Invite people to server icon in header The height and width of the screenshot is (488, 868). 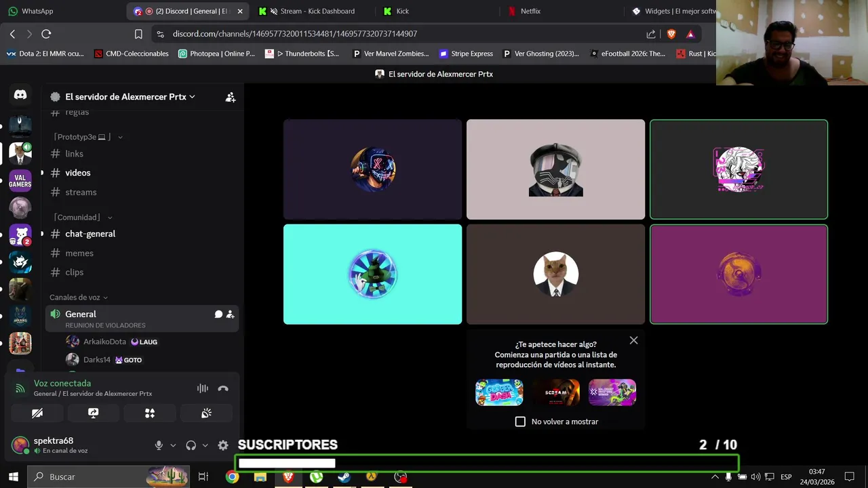231,97
